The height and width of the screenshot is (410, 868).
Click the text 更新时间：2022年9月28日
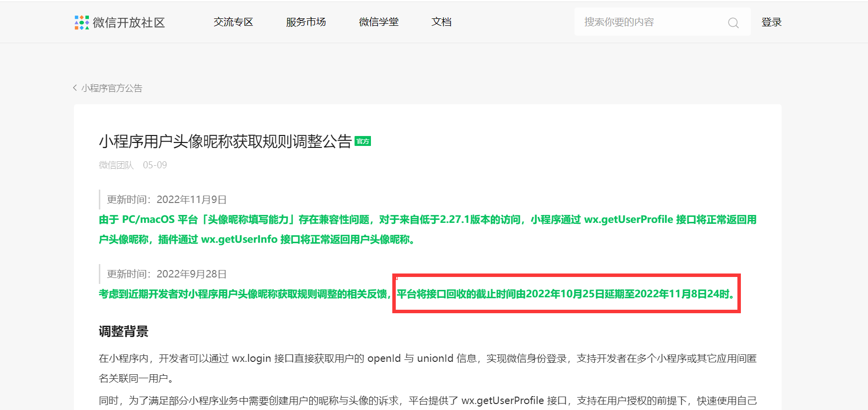pos(167,274)
